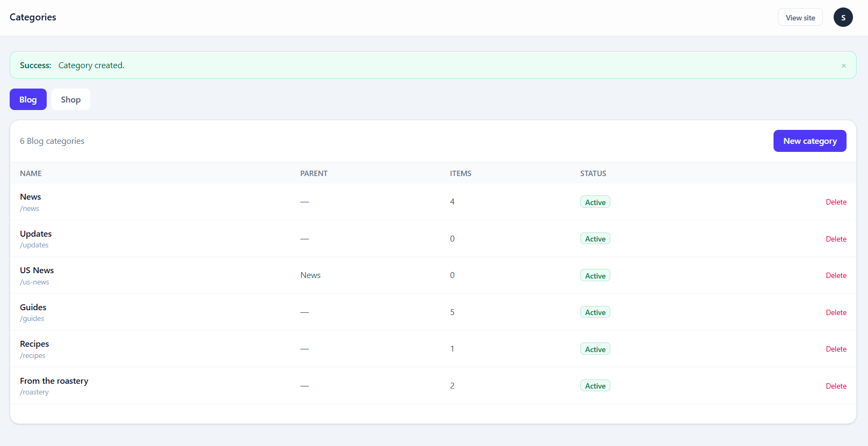Delete the US News category
This screenshot has width=868, height=446.
(836, 275)
